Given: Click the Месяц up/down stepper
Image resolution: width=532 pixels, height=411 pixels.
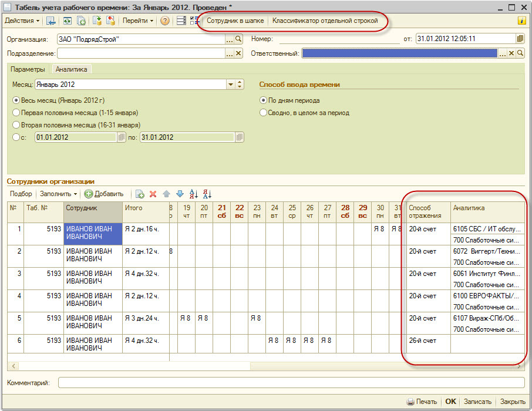Looking at the screenshot, I should click(x=240, y=85).
